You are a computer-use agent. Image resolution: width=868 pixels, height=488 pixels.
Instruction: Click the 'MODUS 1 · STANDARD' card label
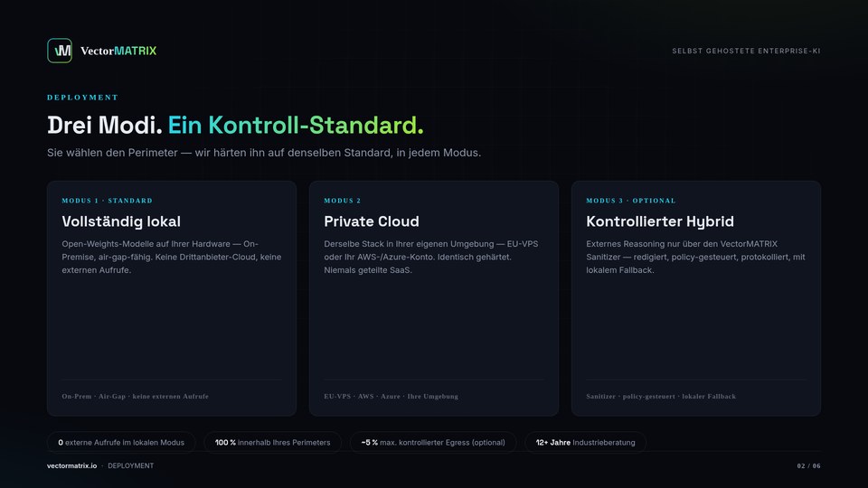(107, 201)
